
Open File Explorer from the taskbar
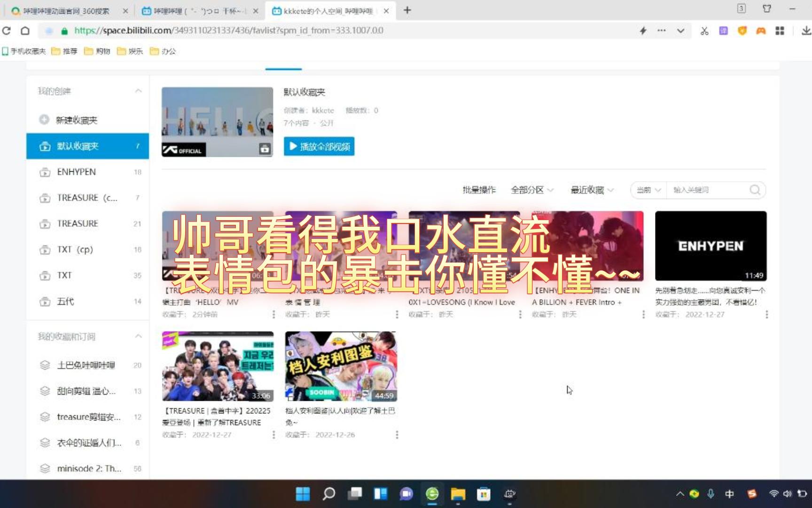[x=458, y=494]
